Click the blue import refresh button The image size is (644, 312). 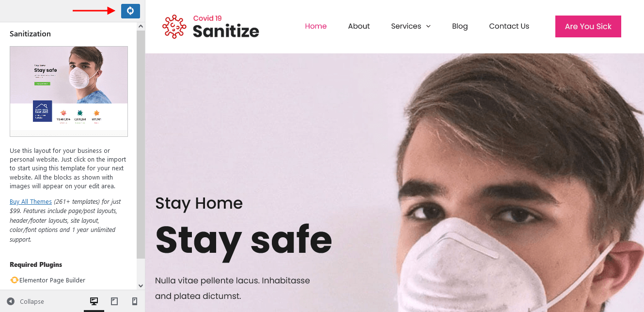pyautogui.click(x=130, y=11)
